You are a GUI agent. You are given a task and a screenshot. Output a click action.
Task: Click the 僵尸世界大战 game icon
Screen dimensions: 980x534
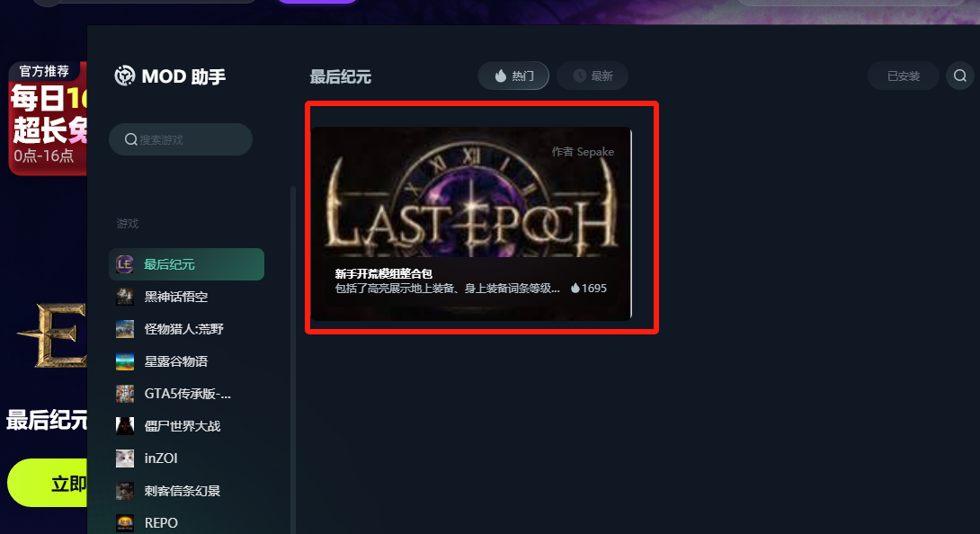point(124,426)
